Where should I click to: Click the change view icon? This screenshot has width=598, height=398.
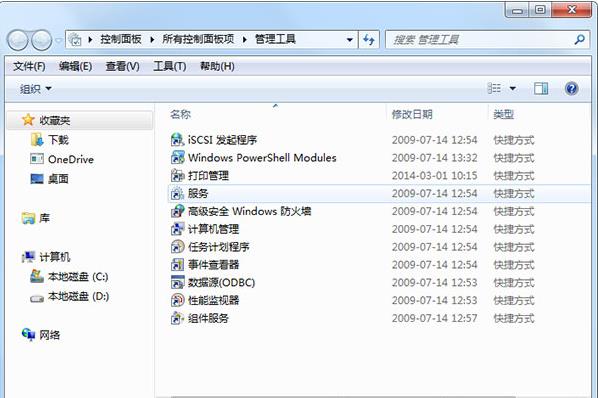coord(494,89)
